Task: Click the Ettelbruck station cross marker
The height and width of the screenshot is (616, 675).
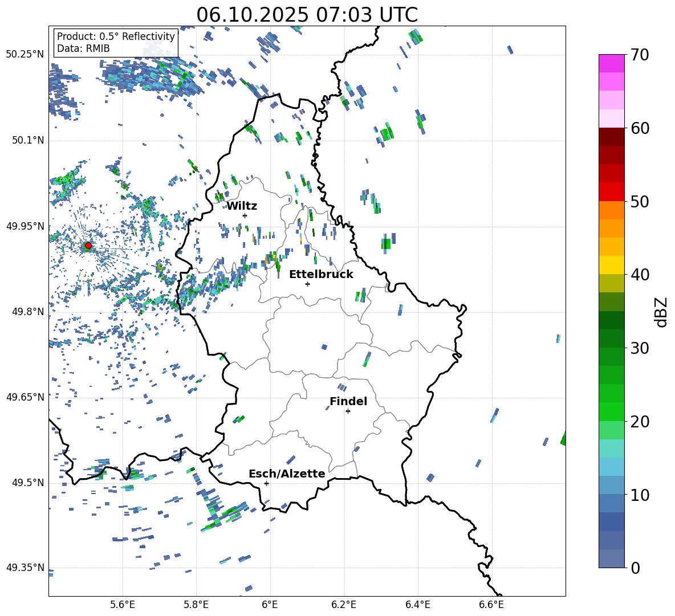Action: point(307,284)
